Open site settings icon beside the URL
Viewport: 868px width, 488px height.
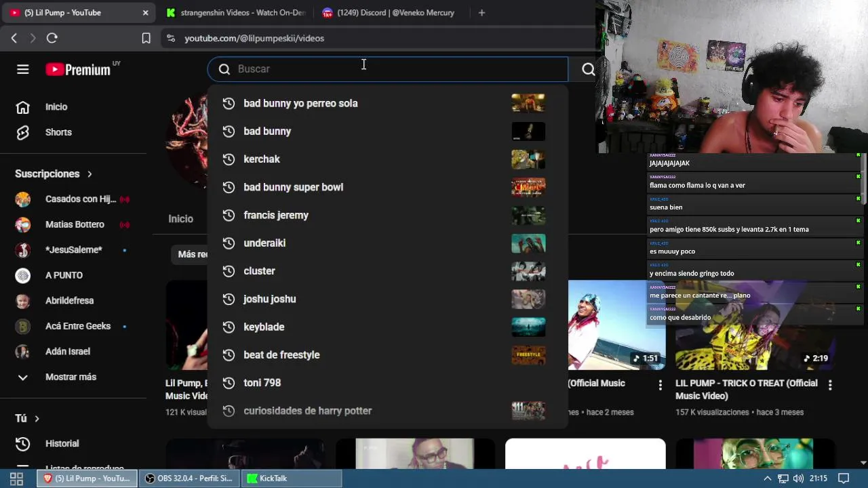click(170, 39)
